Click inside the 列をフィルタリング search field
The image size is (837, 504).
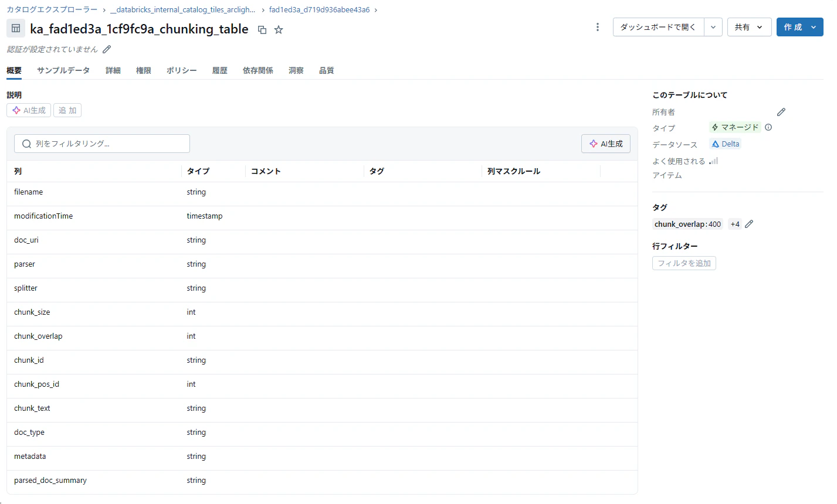[x=101, y=144]
